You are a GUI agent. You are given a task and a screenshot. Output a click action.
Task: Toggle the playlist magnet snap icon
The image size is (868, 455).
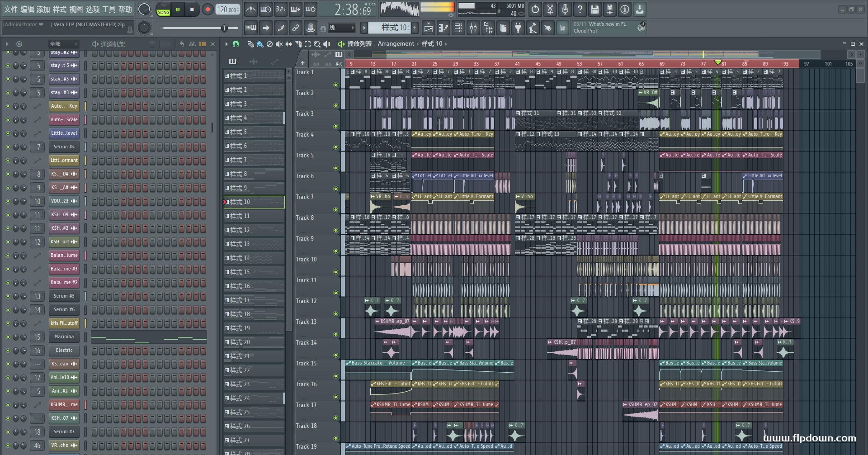[x=236, y=44]
